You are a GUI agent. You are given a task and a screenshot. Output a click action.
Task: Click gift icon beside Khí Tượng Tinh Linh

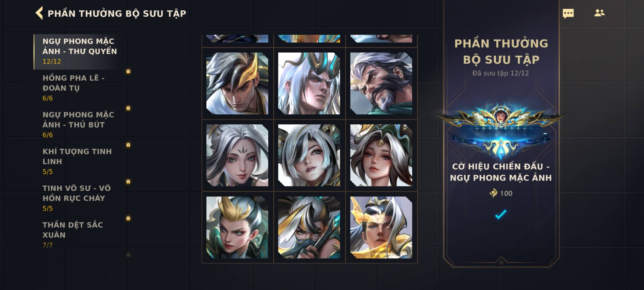coord(128,145)
